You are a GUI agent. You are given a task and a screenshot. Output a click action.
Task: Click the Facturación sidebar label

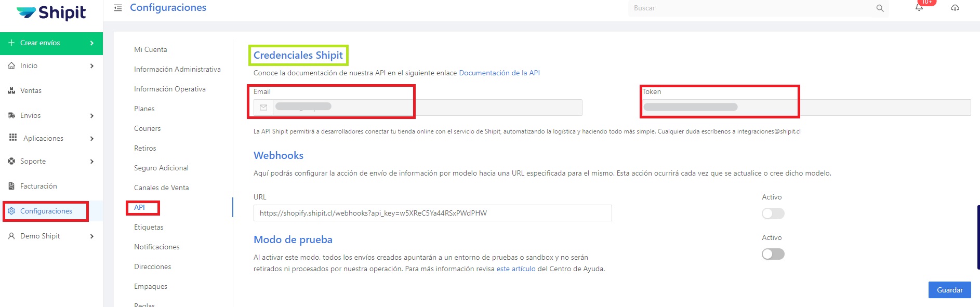[x=38, y=186]
